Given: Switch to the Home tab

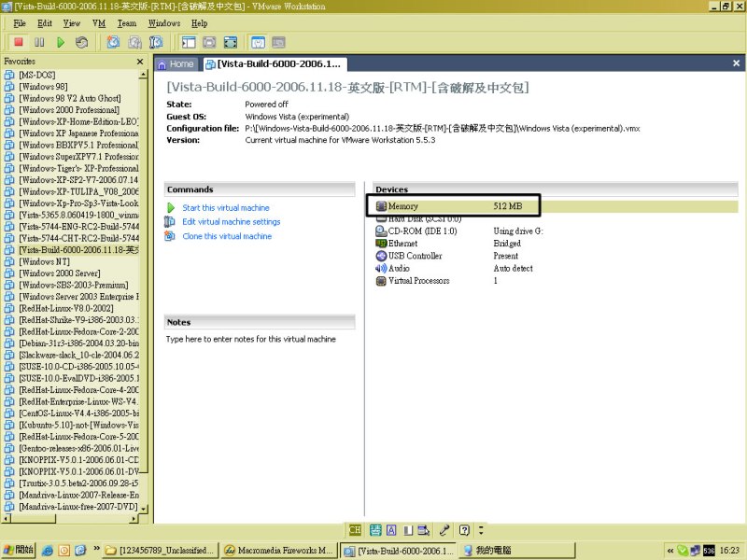Looking at the screenshot, I should point(176,63).
